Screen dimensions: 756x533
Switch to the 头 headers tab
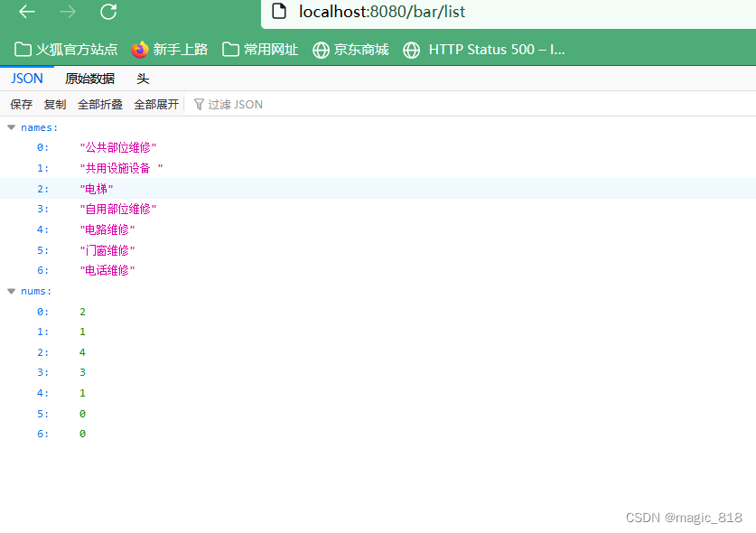(x=143, y=78)
